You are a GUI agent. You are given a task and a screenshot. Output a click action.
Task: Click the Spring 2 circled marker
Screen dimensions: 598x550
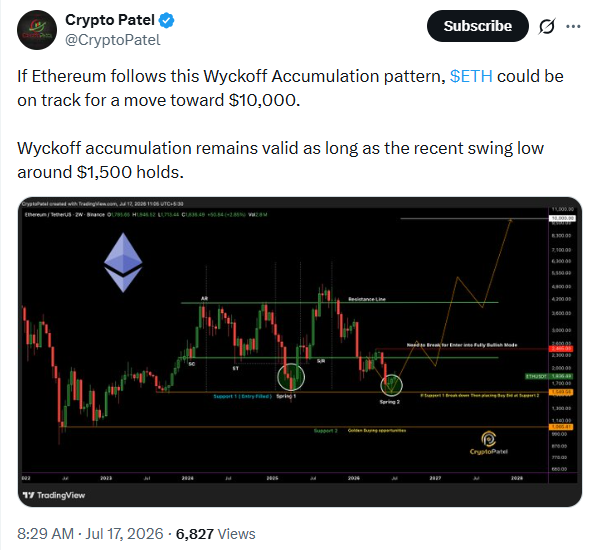click(x=391, y=384)
